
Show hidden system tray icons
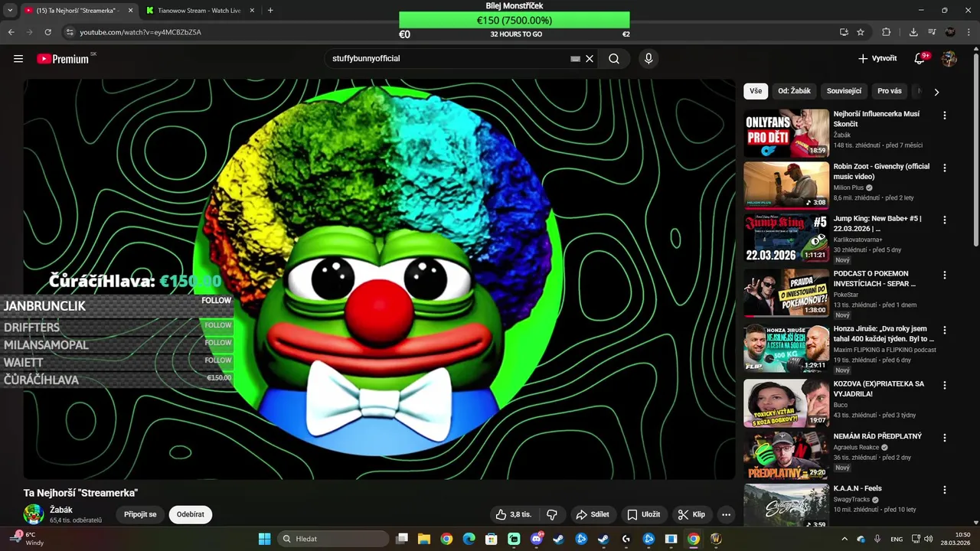844,539
